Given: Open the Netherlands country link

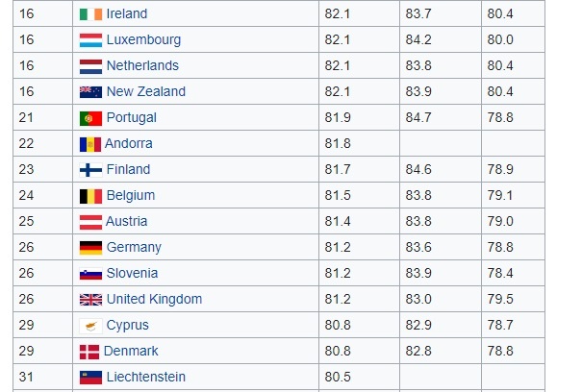Looking at the screenshot, I should coord(142,65).
